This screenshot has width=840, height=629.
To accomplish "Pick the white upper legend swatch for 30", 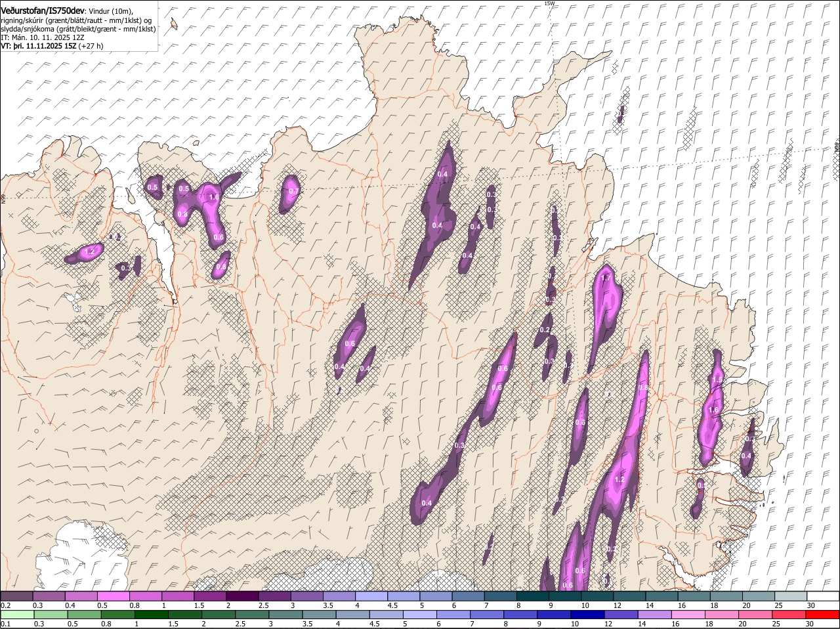I will (823, 596).
